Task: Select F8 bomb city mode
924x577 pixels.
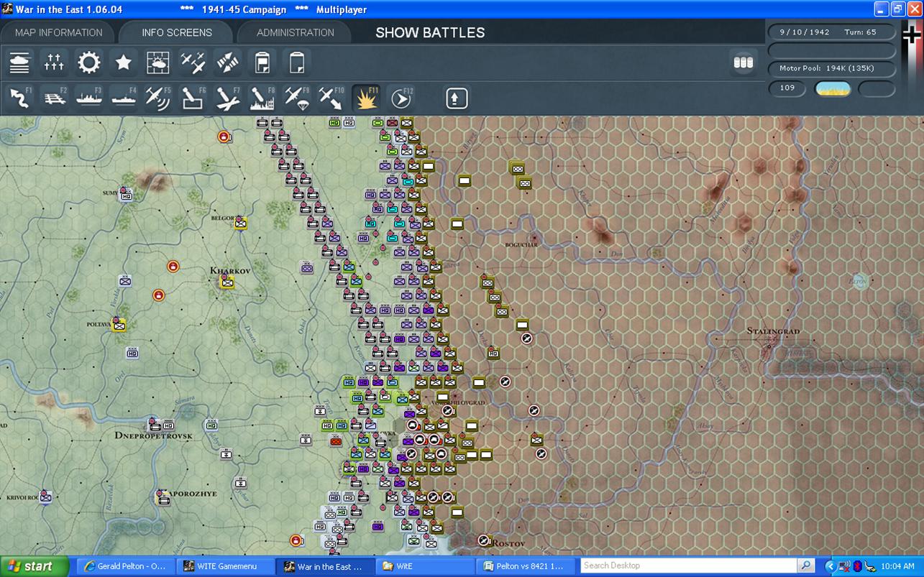Action: coord(262,98)
